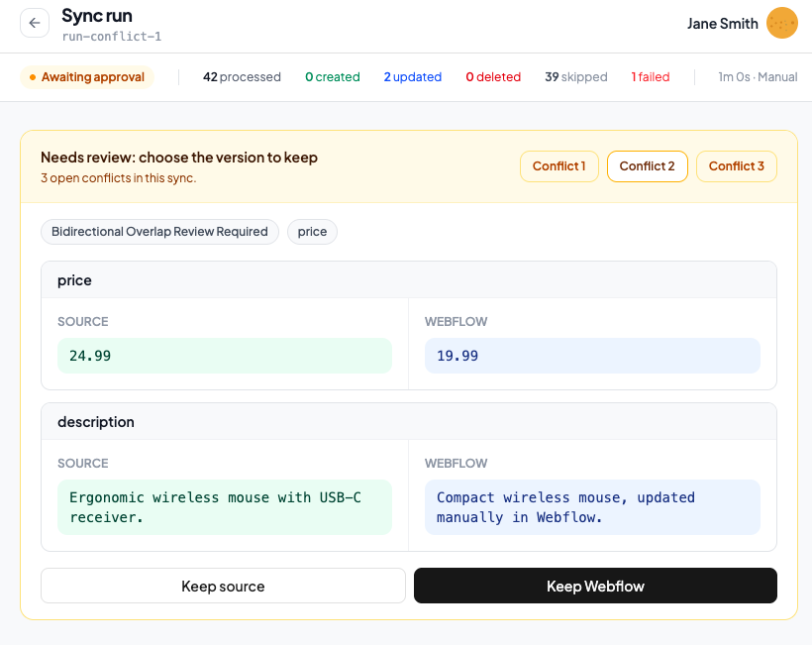This screenshot has width=812, height=645.
Task: Click the Jane Smith user name
Action: (723, 24)
